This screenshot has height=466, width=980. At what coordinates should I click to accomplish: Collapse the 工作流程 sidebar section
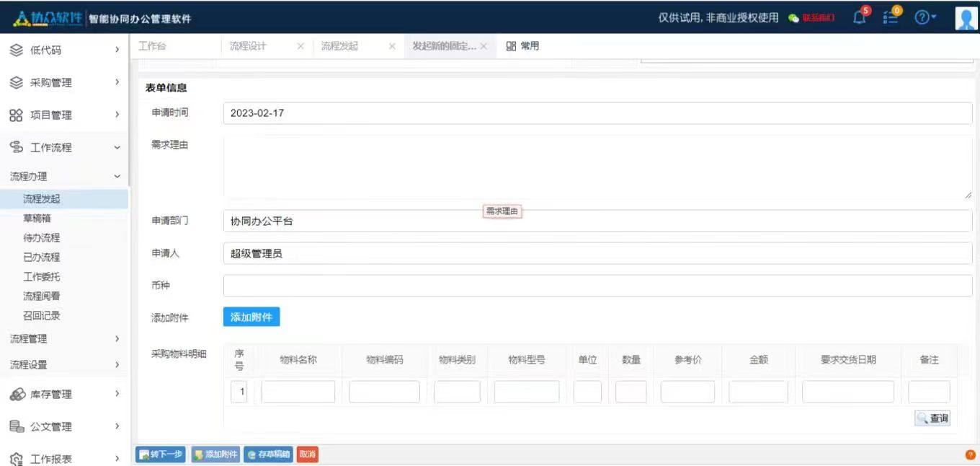point(65,147)
